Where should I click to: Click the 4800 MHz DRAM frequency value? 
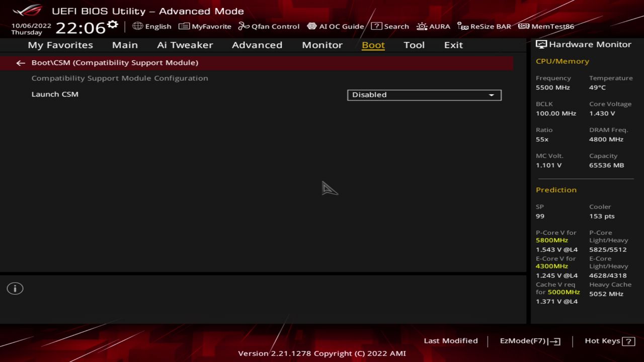[x=606, y=139]
